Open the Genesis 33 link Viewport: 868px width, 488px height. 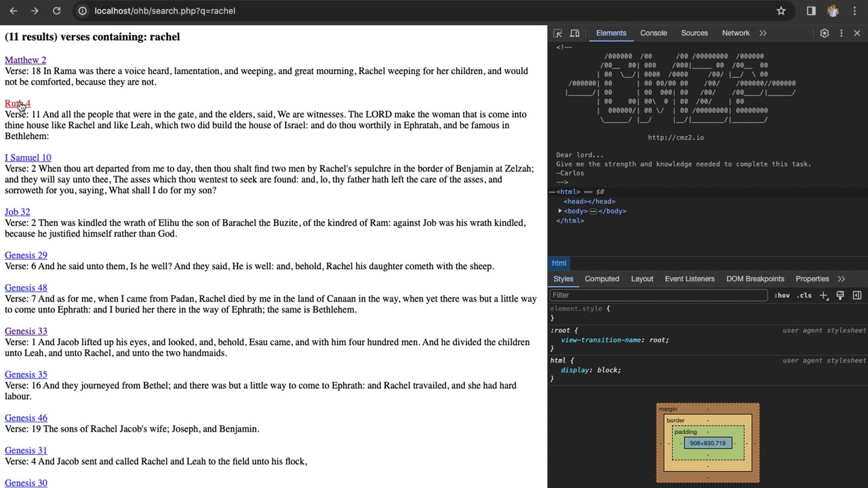26,331
